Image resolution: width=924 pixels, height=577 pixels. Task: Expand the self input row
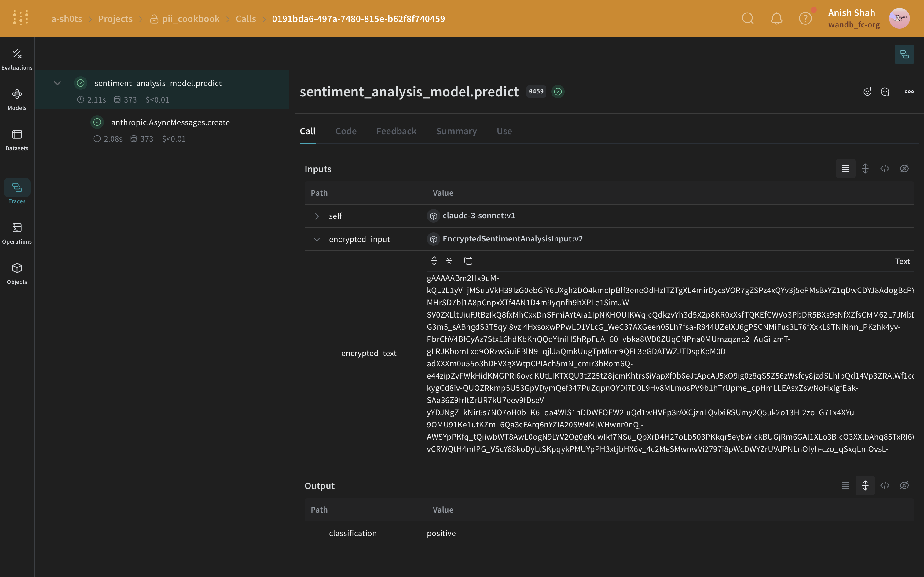coord(317,216)
